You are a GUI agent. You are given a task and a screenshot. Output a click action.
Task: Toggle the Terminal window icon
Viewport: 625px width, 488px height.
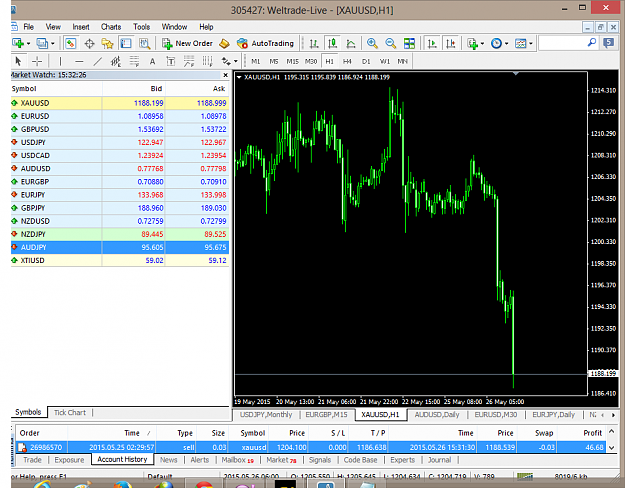pyautogui.click(x=126, y=43)
